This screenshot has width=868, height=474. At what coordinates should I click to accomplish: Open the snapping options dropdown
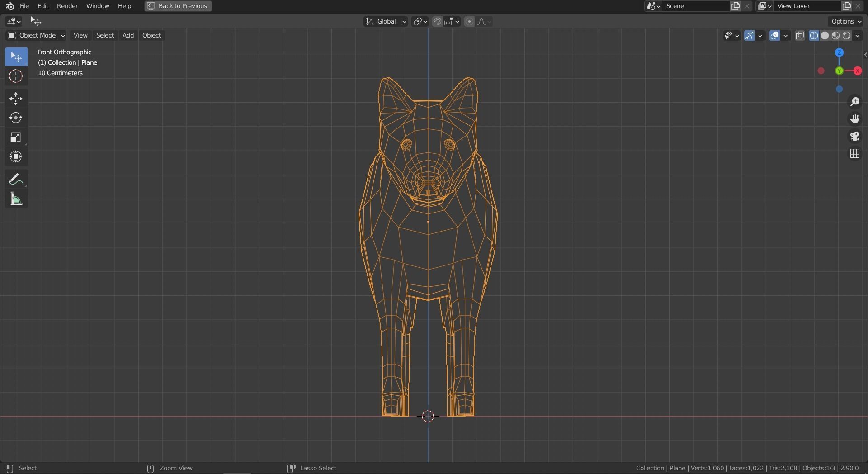(452, 21)
